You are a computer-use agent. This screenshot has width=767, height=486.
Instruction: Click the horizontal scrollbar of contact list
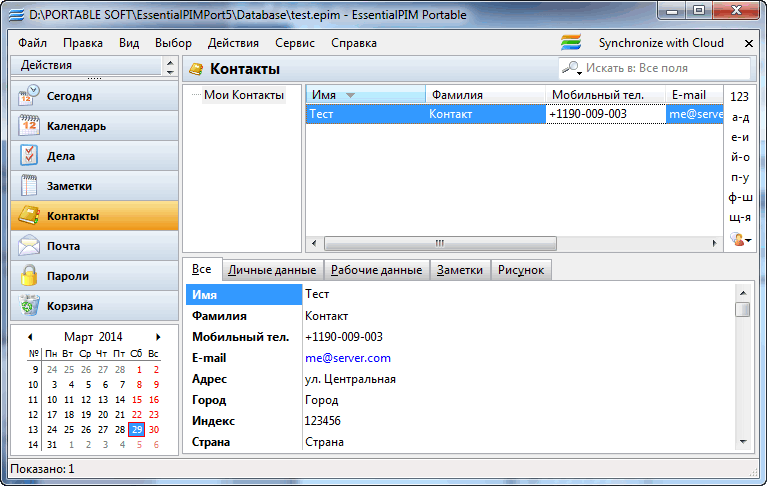(438, 243)
